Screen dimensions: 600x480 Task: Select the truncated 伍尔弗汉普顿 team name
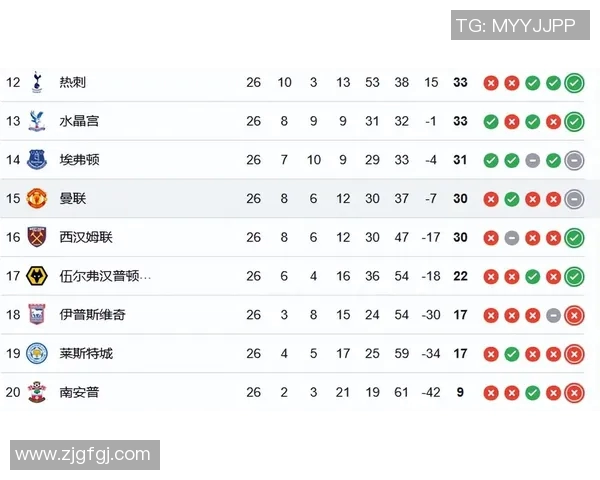105,276
